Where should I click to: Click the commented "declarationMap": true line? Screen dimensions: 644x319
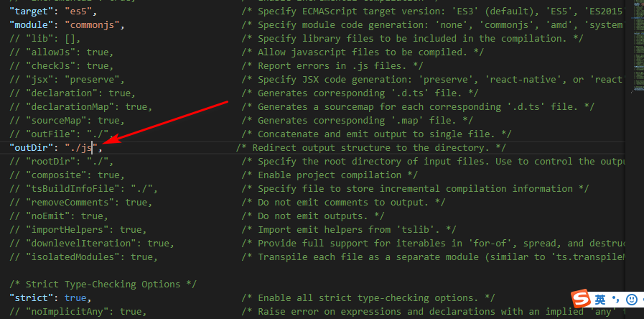coord(81,106)
